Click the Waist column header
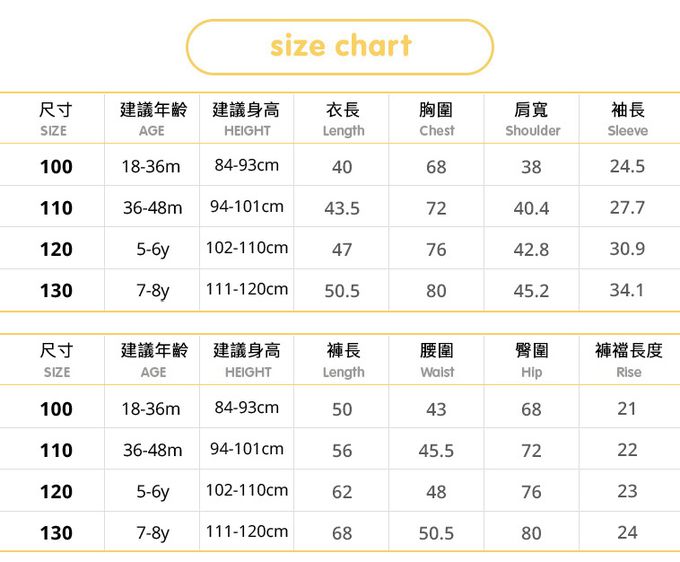 (436, 360)
